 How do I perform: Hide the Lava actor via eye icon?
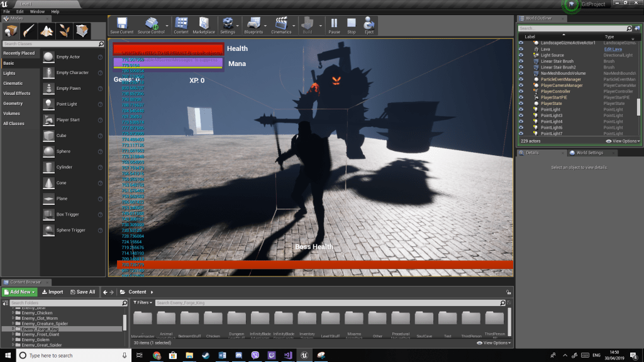[521, 49]
